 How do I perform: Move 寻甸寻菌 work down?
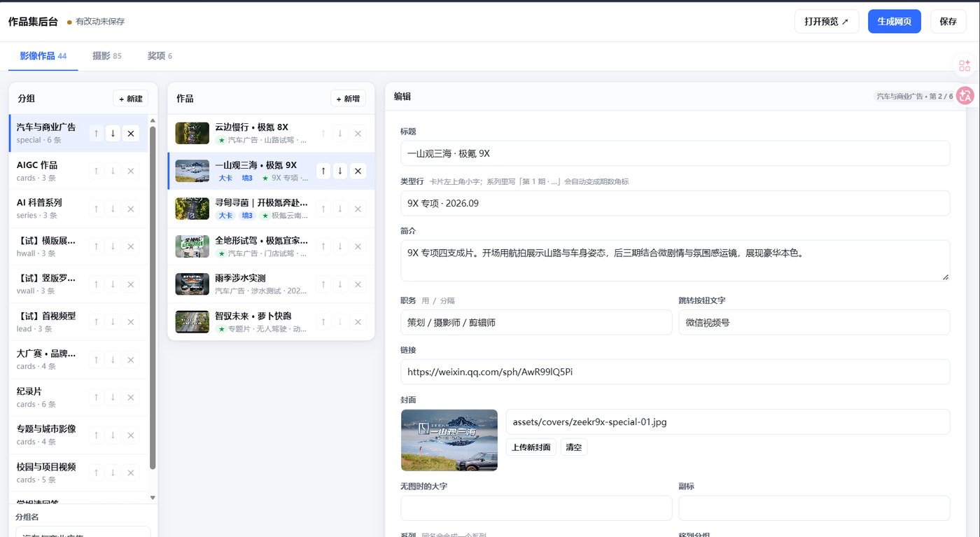[x=339, y=209]
